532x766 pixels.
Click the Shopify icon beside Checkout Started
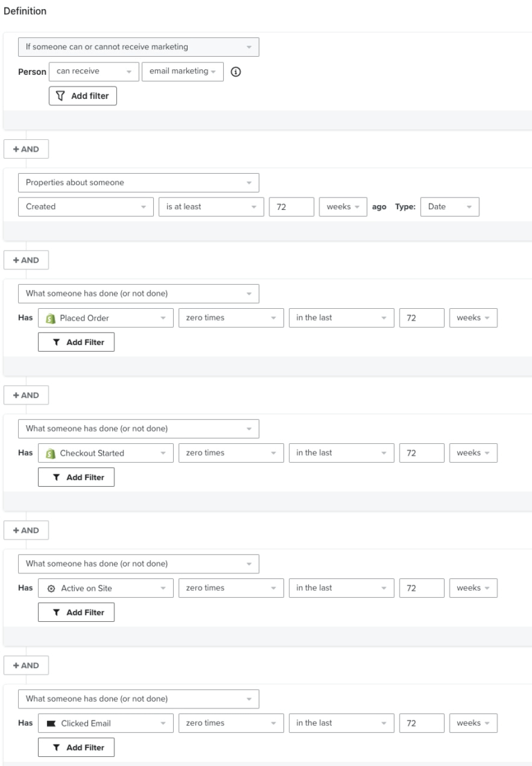coord(50,453)
